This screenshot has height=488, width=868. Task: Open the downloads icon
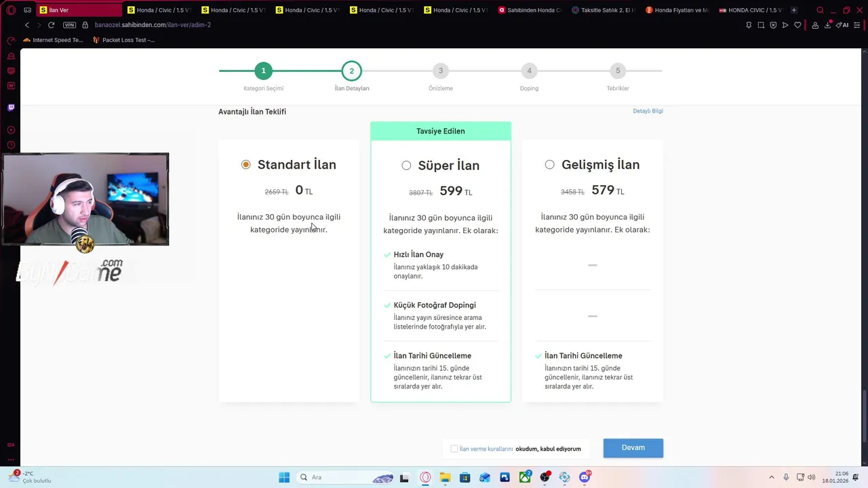pyautogui.click(x=827, y=25)
